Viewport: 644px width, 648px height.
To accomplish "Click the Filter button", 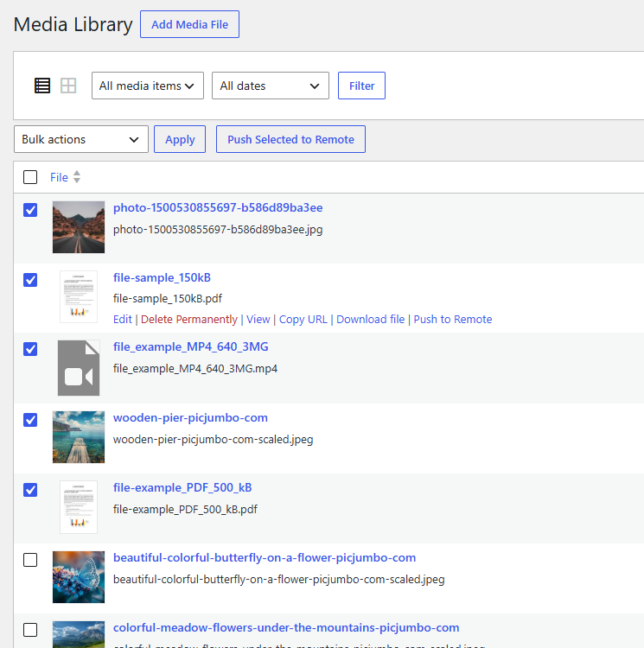I will click(361, 86).
